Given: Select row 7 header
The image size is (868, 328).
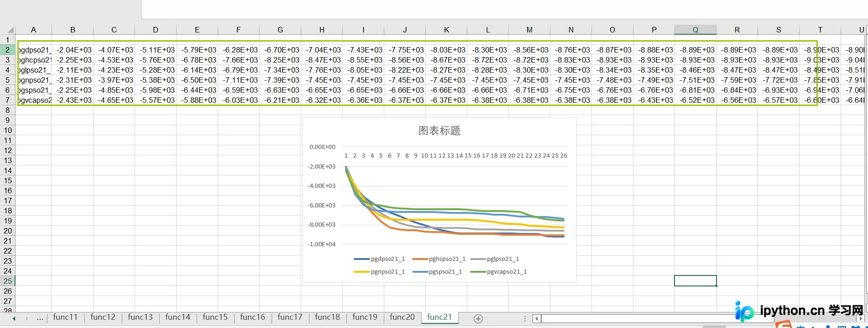Looking at the screenshot, I should 7,100.
